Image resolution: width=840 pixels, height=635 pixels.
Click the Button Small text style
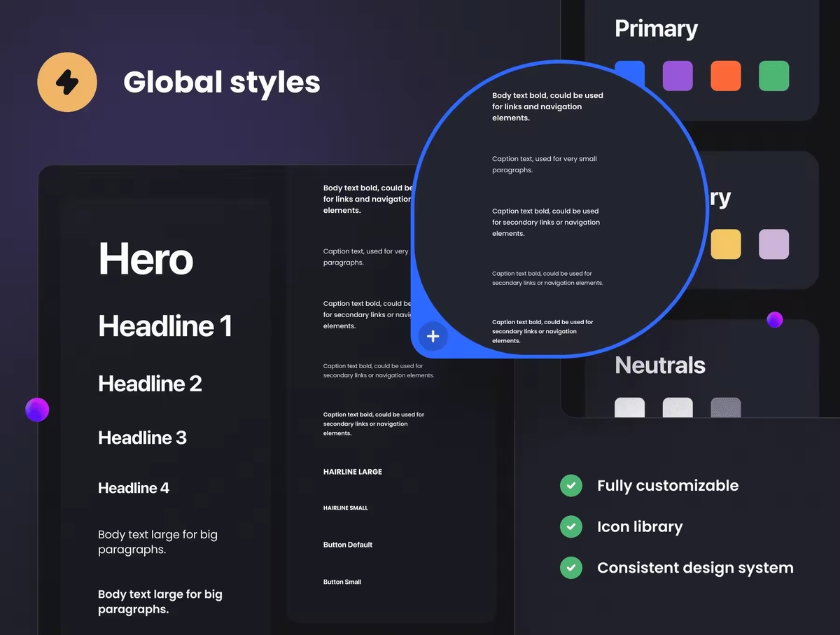tap(342, 582)
